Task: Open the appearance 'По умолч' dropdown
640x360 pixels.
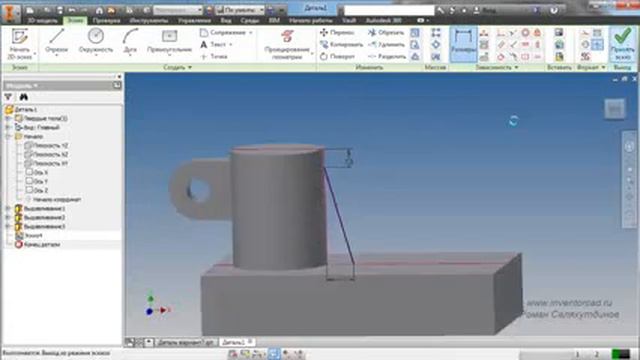Action: click(240, 10)
